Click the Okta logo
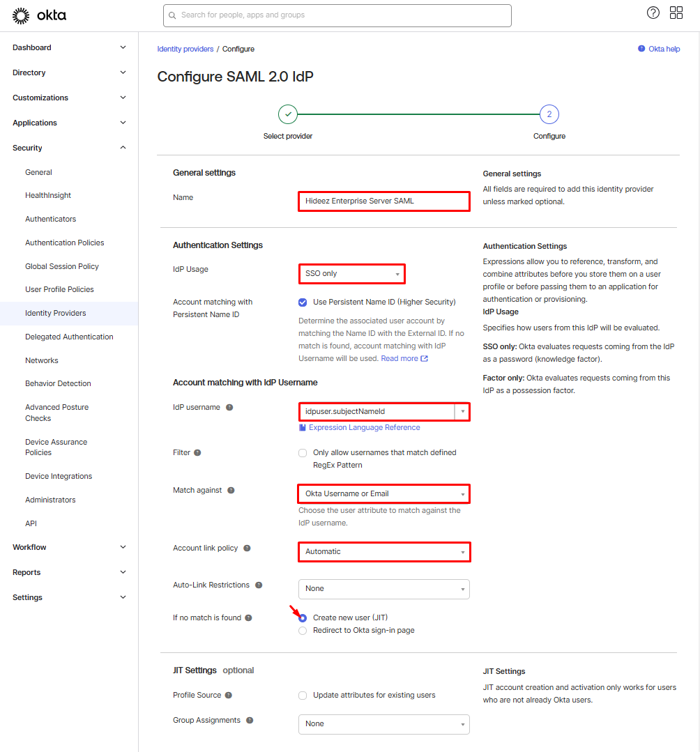The height and width of the screenshot is (752, 700). 40,15
